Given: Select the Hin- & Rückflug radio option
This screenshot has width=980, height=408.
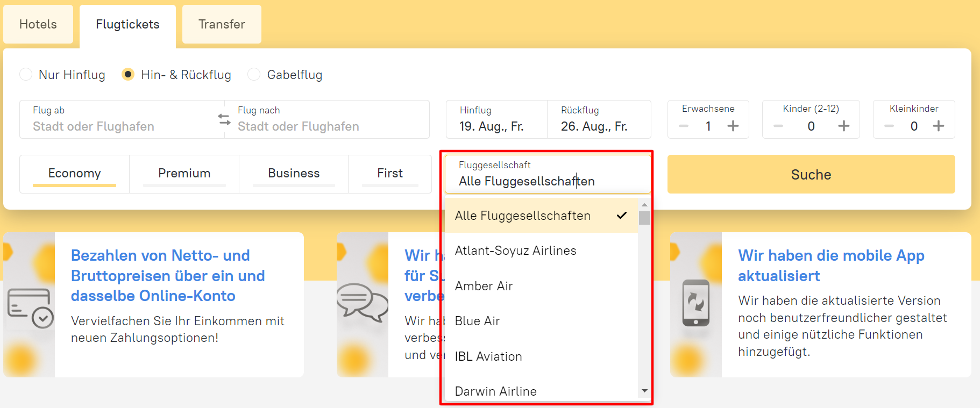Looking at the screenshot, I should [x=128, y=74].
